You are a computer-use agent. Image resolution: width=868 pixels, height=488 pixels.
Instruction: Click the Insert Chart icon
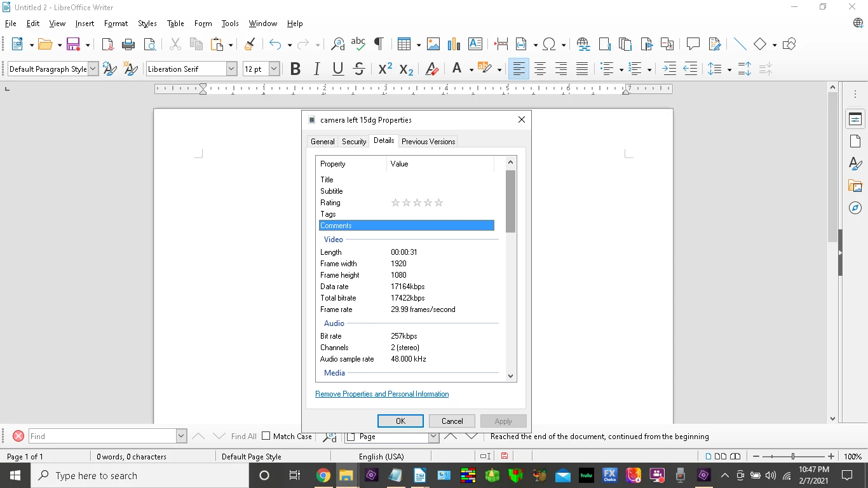tap(454, 44)
